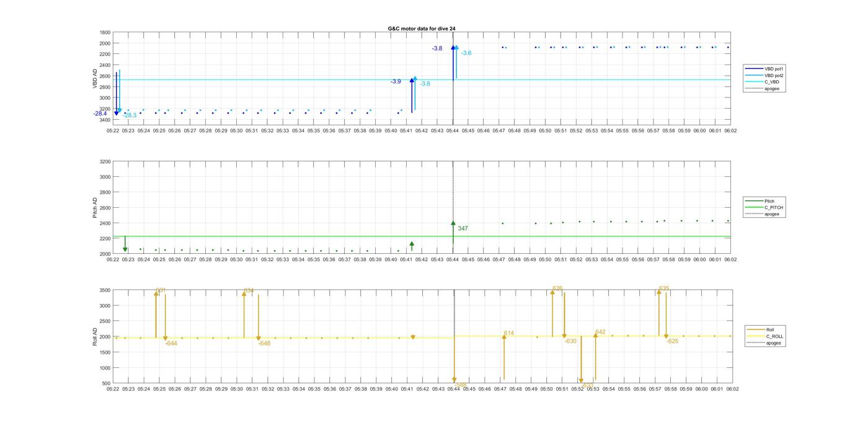The image size is (868, 430).
Task: Click the "C_ROLL" legend entry
Action: 765,336
